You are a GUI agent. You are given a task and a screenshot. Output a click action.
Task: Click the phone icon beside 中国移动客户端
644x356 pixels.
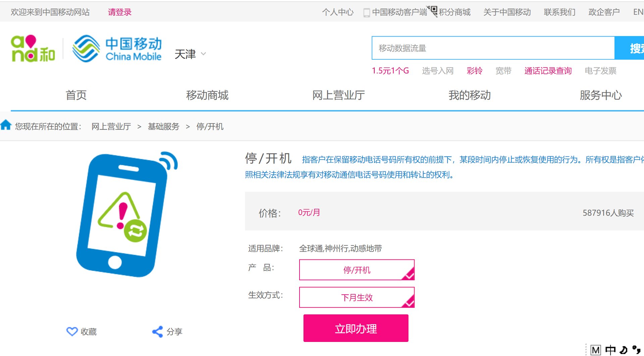[367, 13]
